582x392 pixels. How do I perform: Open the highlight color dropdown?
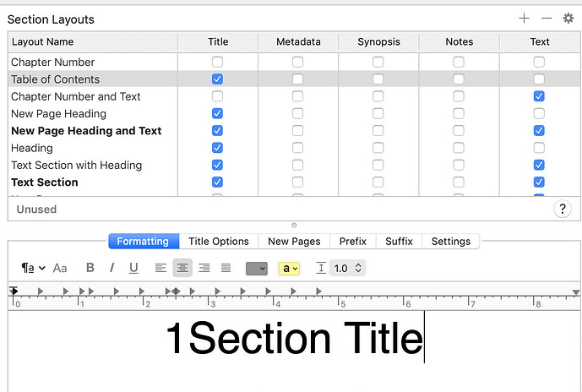pos(289,269)
